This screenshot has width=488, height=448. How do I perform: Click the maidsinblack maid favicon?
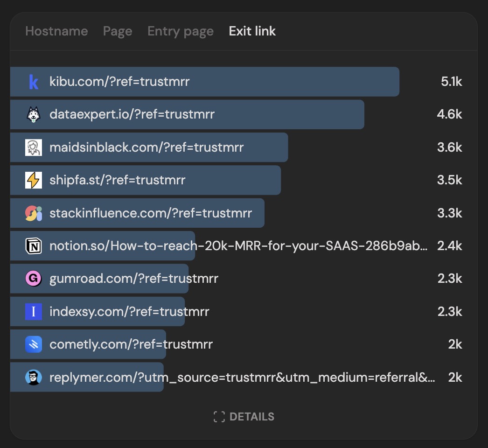point(34,147)
